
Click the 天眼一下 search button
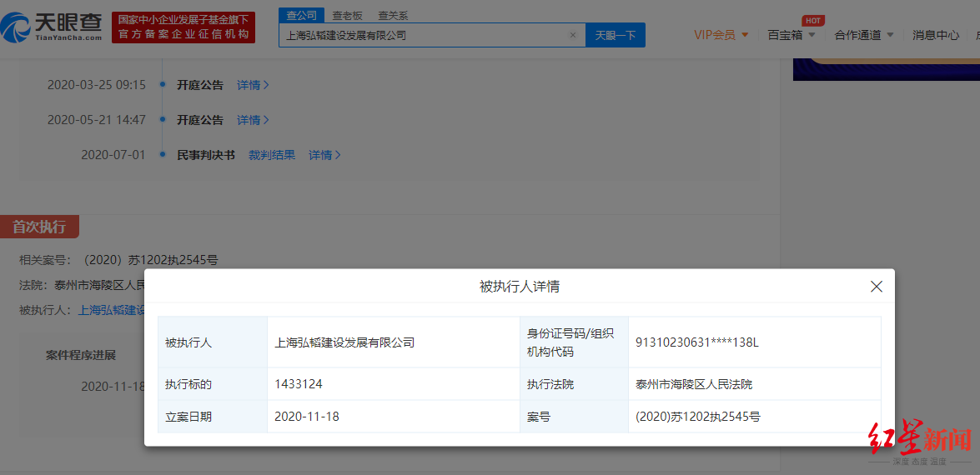[x=615, y=35]
